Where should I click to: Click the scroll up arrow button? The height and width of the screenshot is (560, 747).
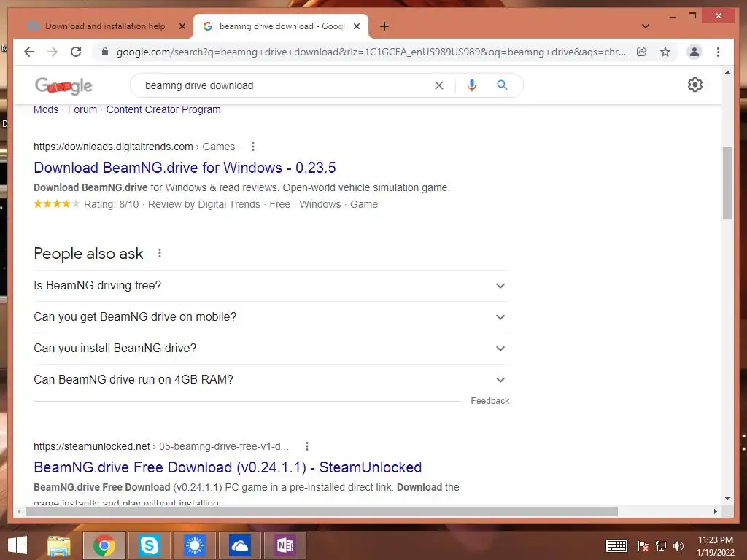(x=727, y=72)
